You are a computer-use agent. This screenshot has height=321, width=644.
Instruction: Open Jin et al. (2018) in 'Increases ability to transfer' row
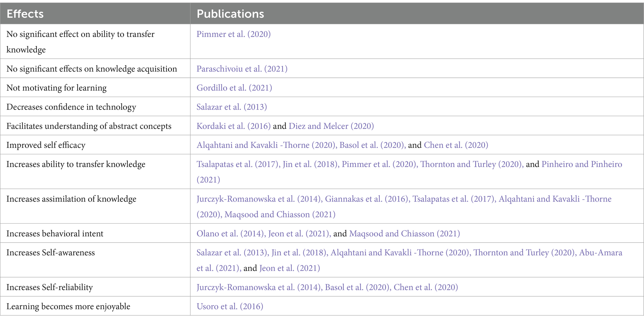311,164
